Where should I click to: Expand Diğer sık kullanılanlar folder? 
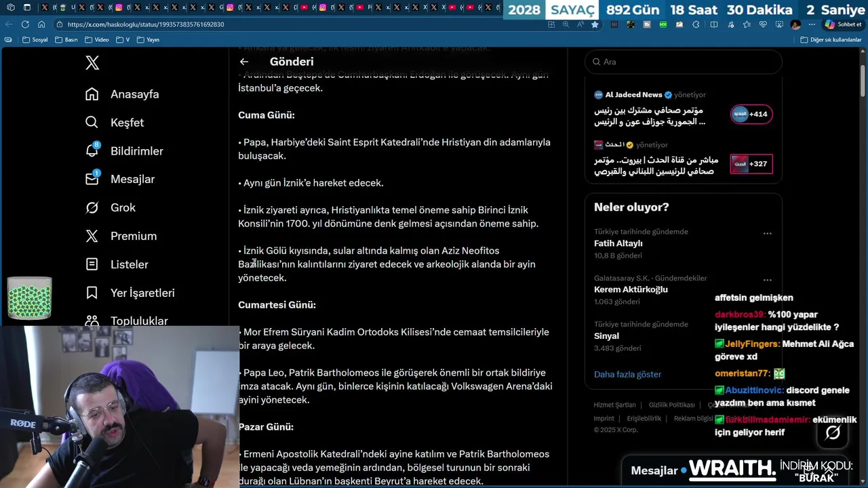coord(831,40)
